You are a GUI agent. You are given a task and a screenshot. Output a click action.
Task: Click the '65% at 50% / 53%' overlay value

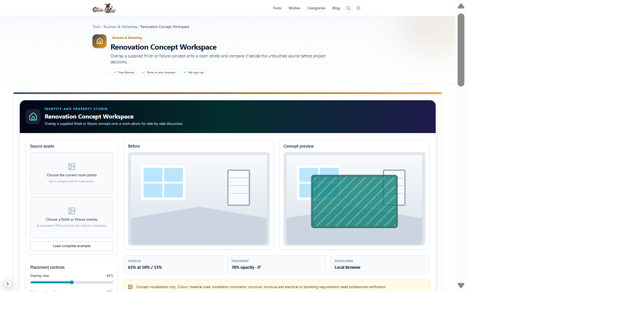pos(145,267)
